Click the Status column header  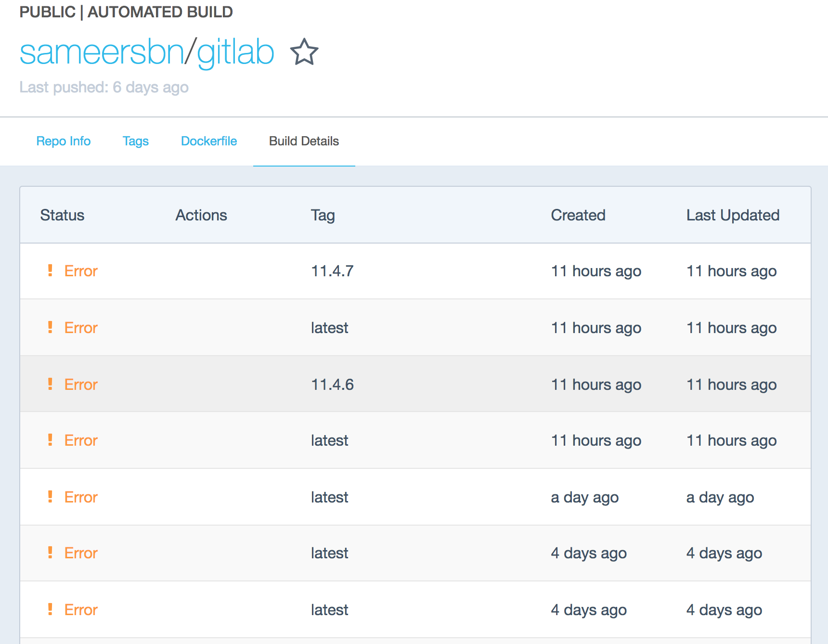click(x=63, y=215)
